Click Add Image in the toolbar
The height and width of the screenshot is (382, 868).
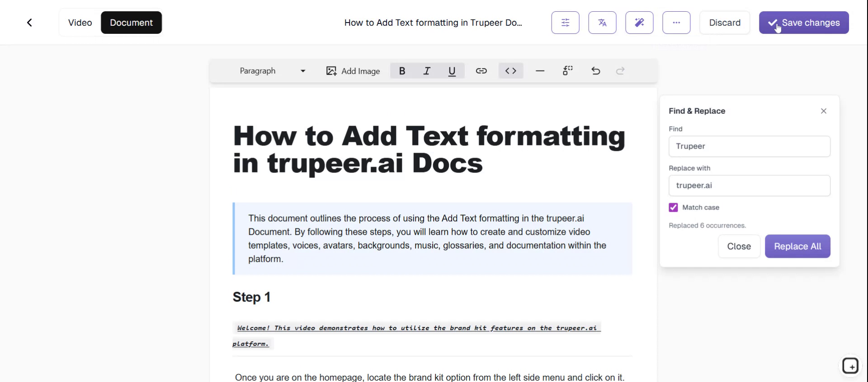353,71
